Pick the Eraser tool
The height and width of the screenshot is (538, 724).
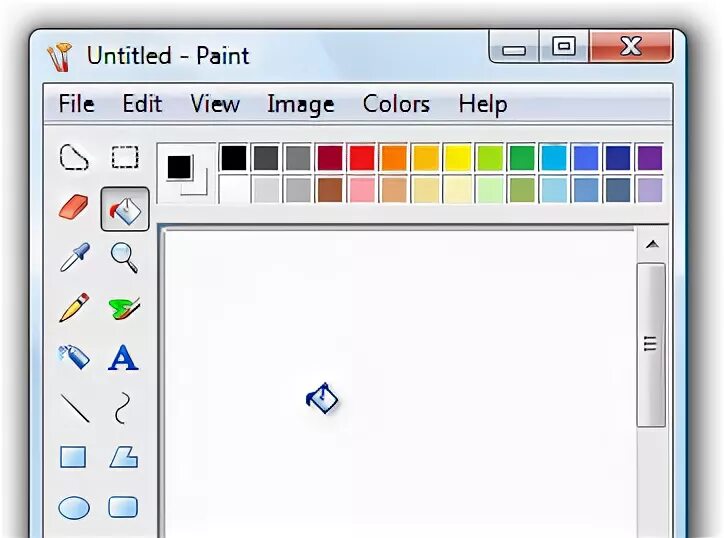(74, 207)
